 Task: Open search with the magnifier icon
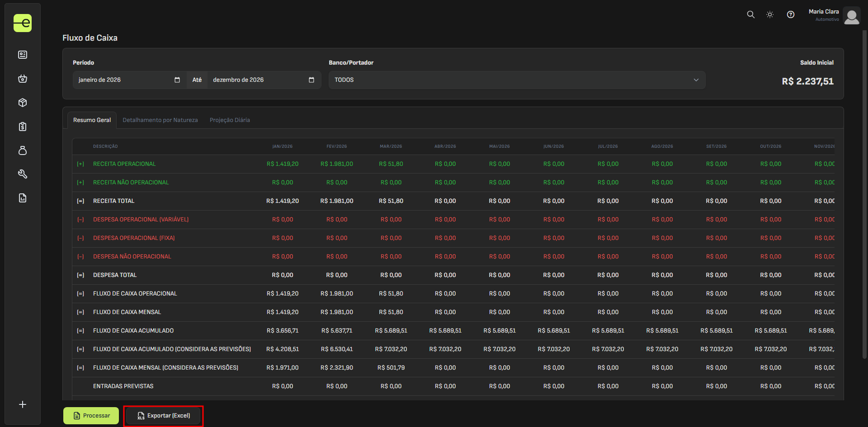[750, 14]
